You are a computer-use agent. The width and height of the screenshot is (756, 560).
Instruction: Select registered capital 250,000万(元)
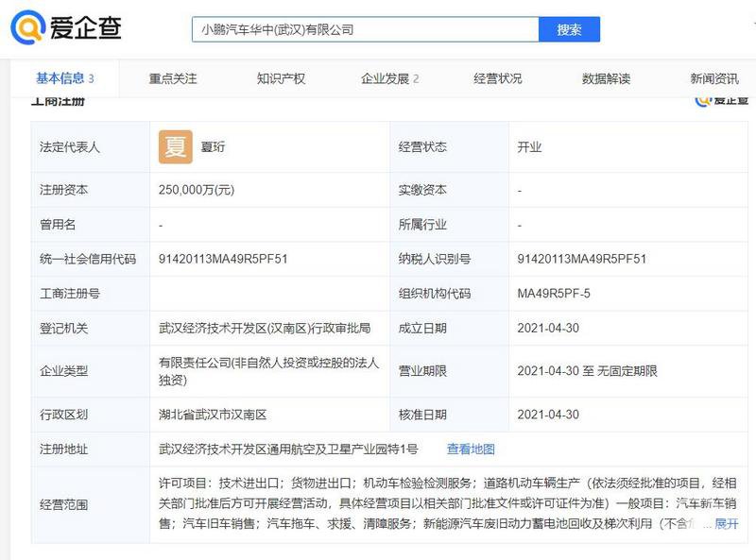197,190
